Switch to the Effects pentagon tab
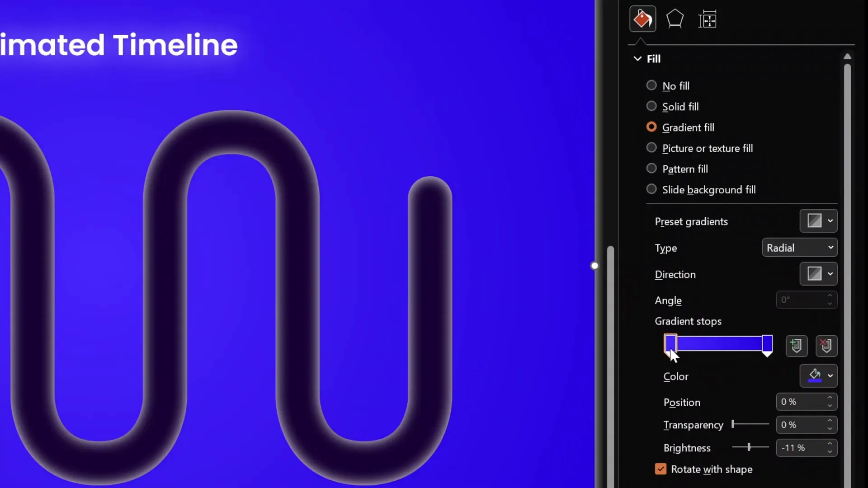 click(675, 19)
